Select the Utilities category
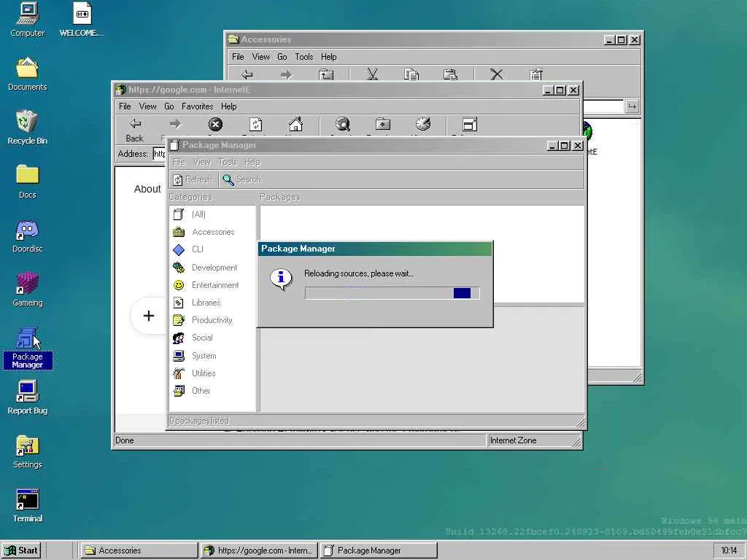This screenshot has width=747, height=560. click(x=212, y=373)
